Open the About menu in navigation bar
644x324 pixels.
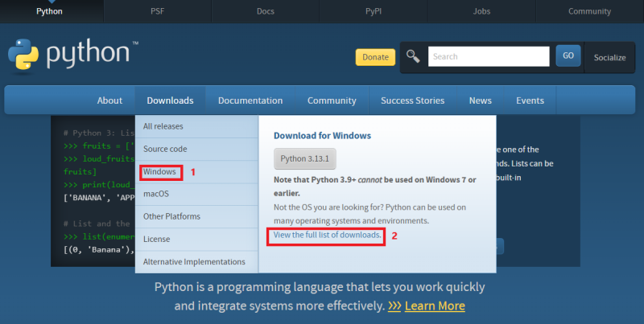pos(109,100)
